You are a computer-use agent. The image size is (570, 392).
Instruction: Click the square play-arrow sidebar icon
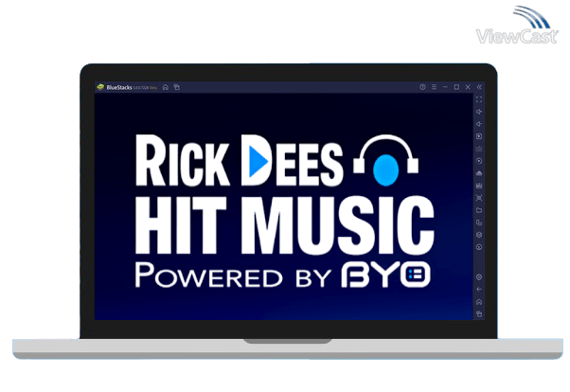[x=479, y=136]
